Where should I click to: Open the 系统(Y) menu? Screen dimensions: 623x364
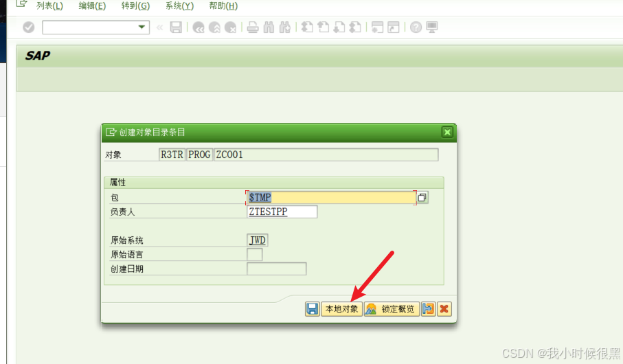click(x=179, y=5)
